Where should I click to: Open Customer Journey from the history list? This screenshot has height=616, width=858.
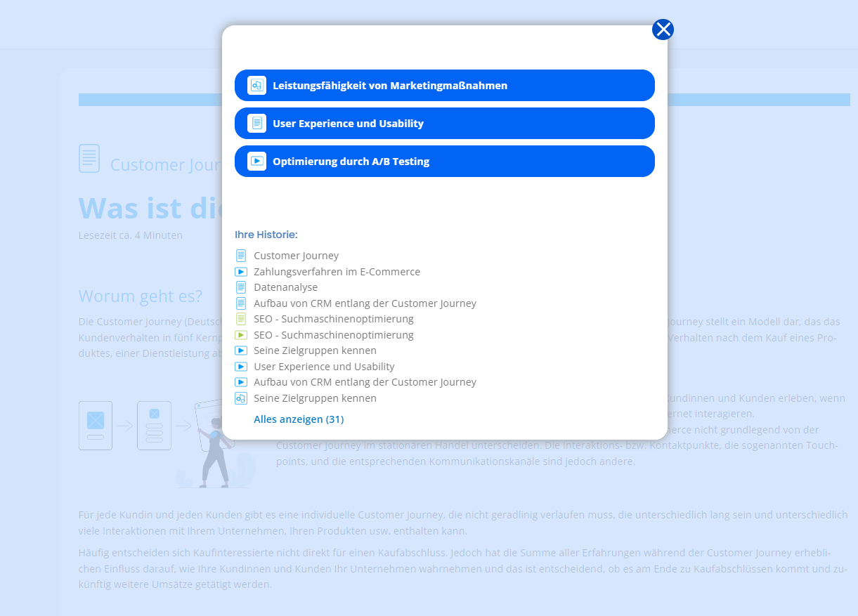point(296,256)
